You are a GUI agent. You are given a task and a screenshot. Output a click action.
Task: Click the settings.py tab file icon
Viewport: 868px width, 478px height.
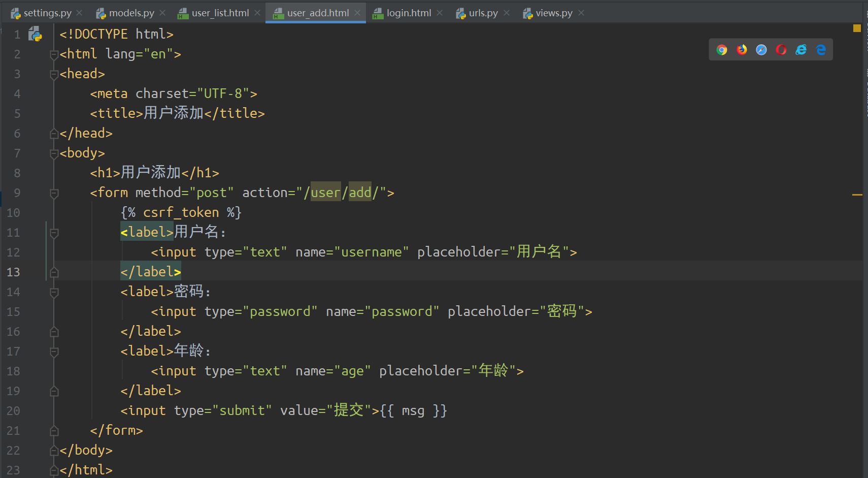coord(16,14)
